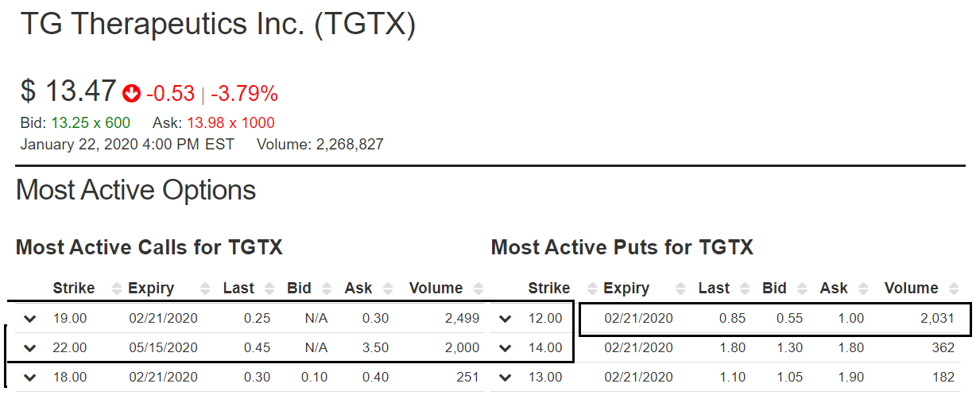Click the red down-arrow price change icon
This screenshot has height=403, width=980.
[131, 95]
